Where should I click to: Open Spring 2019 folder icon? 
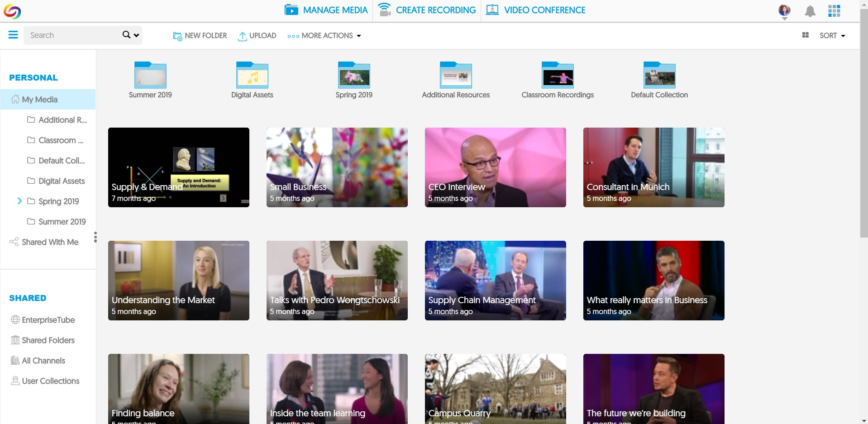point(354,75)
